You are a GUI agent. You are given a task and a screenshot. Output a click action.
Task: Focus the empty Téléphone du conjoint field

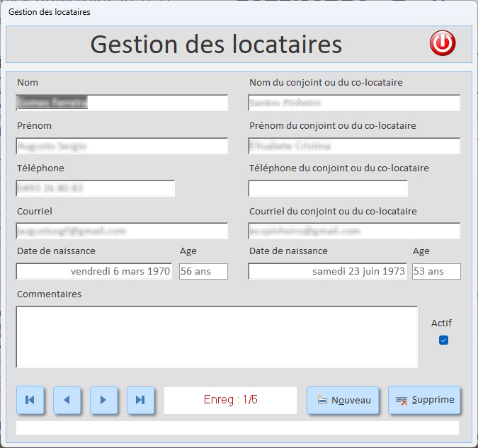[328, 188]
